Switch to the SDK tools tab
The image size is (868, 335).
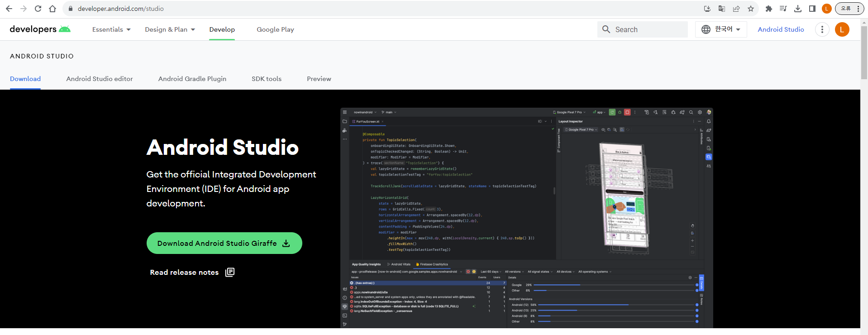267,79
